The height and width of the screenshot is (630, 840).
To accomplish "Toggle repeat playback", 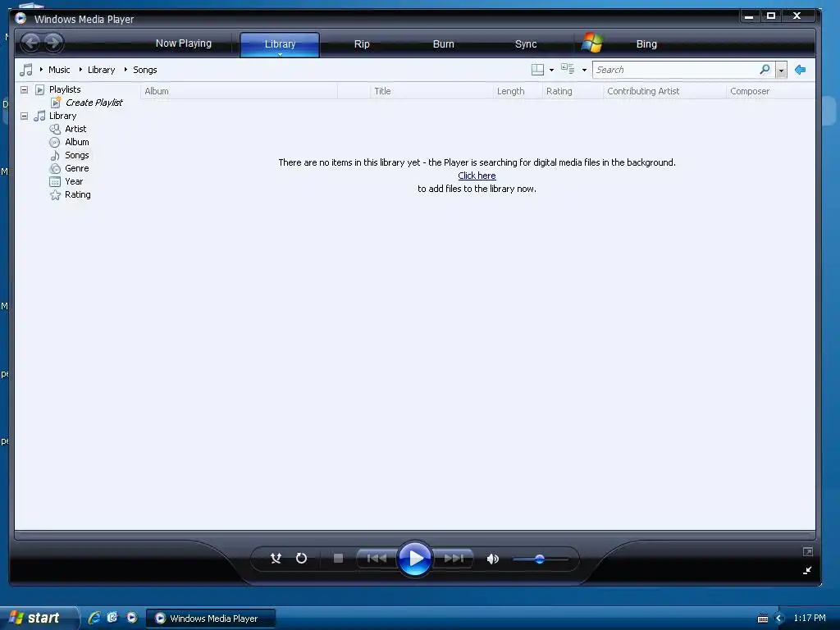I will click(x=302, y=559).
